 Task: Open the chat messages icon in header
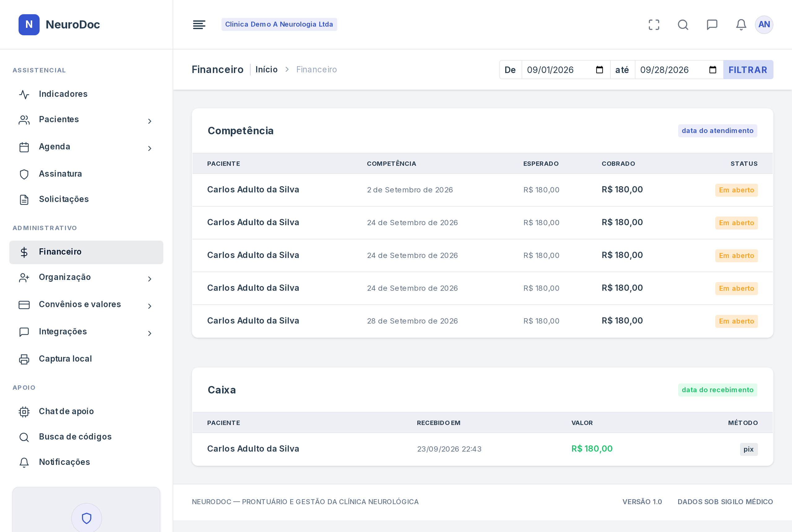click(x=712, y=24)
